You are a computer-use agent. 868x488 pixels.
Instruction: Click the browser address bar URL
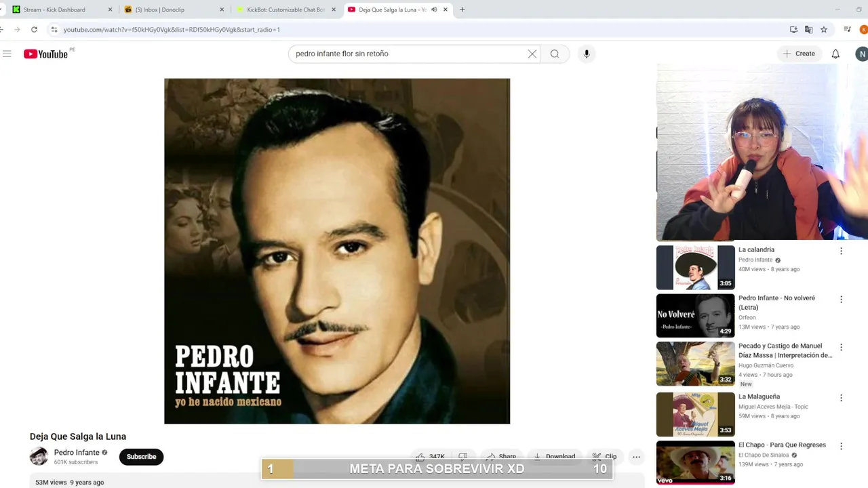172,30
